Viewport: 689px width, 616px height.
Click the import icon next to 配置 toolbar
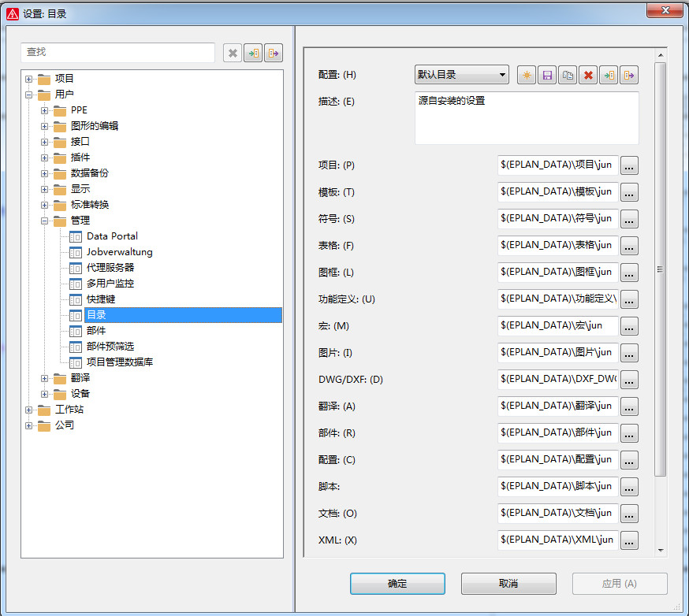[x=608, y=76]
